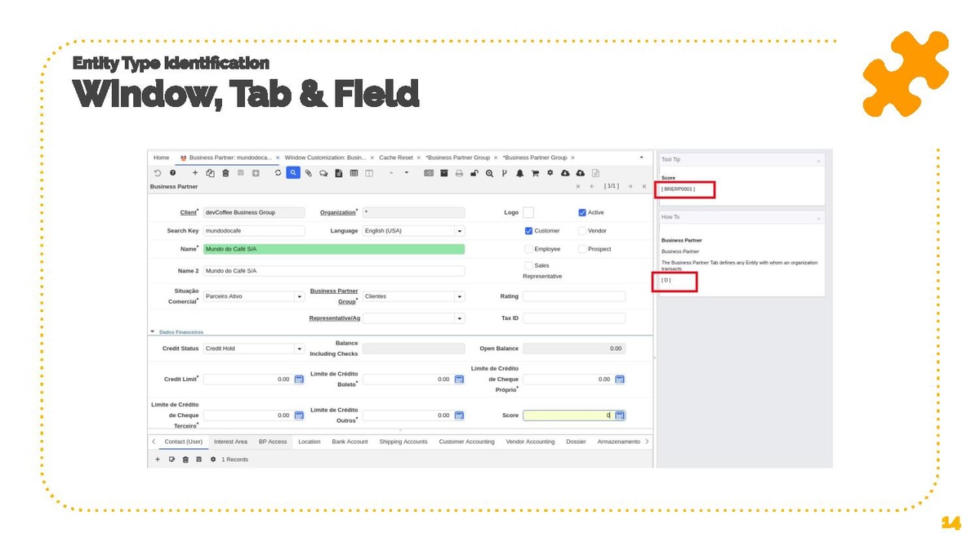This screenshot has width=980, height=551.
Task: Toggle grid view icon in toolbar
Action: pos(354,173)
